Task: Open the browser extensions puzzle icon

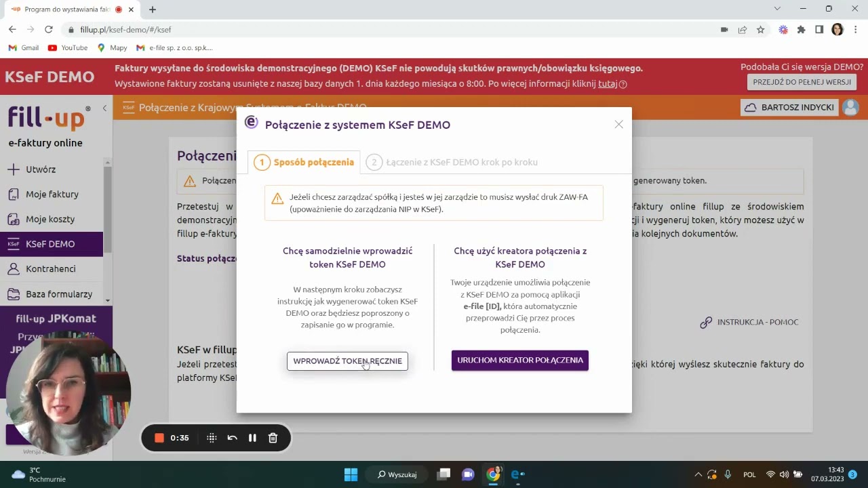Action: point(801,30)
